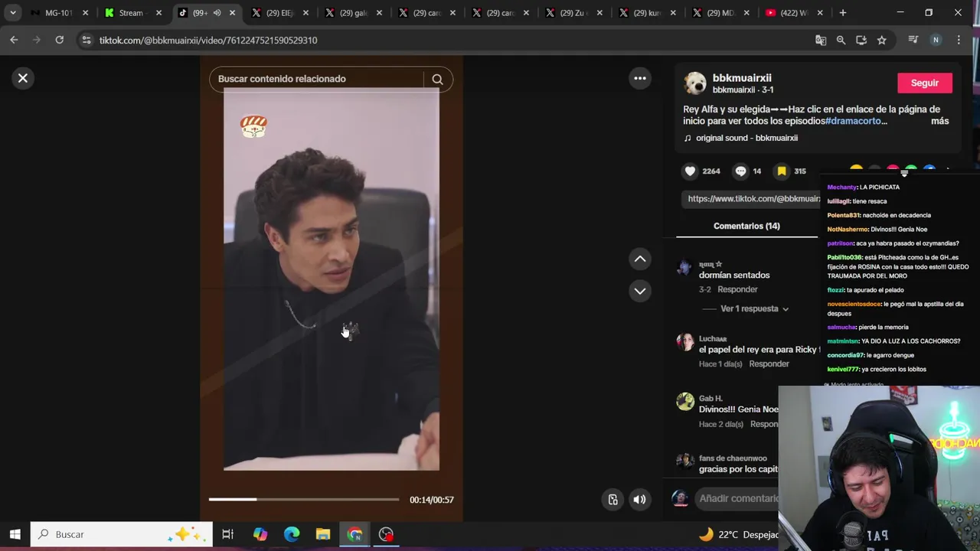
Task: Open a new browser tab
Action: click(843, 13)
